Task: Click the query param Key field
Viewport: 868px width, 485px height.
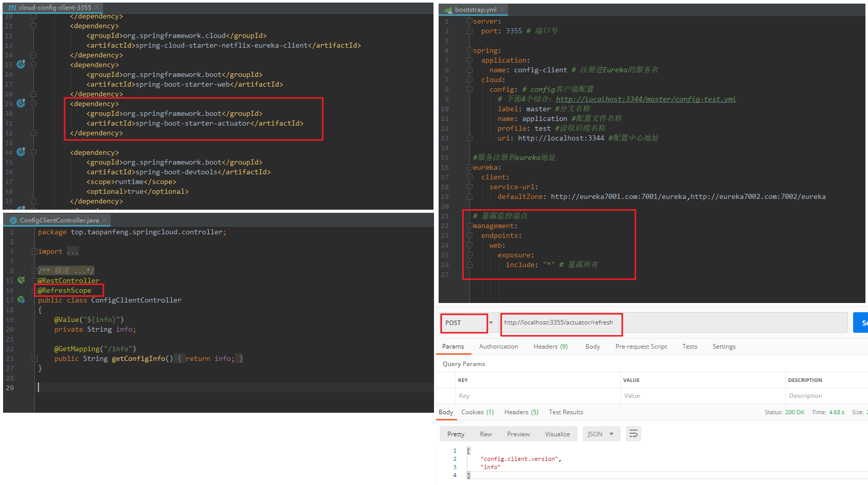Action: click(537, 396)
